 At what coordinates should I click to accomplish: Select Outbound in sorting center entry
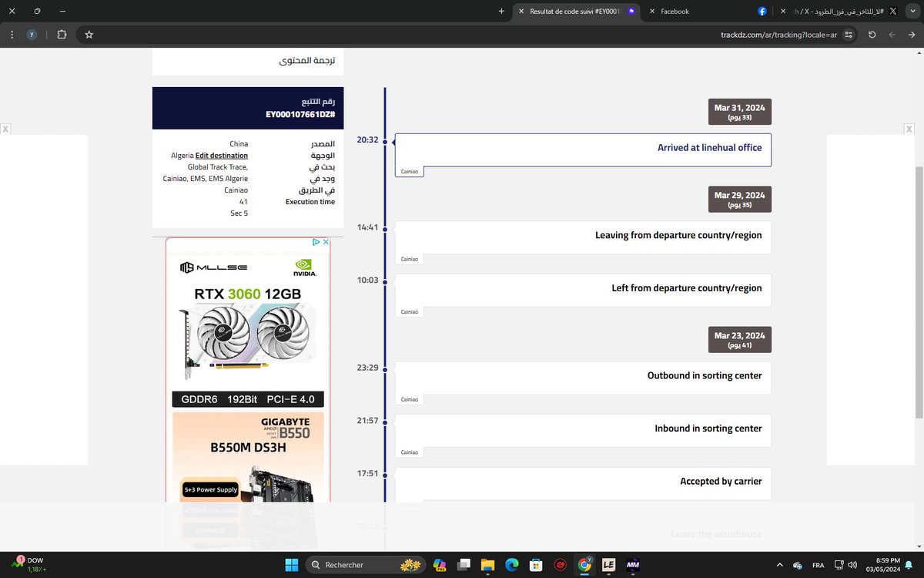(583, 378)
